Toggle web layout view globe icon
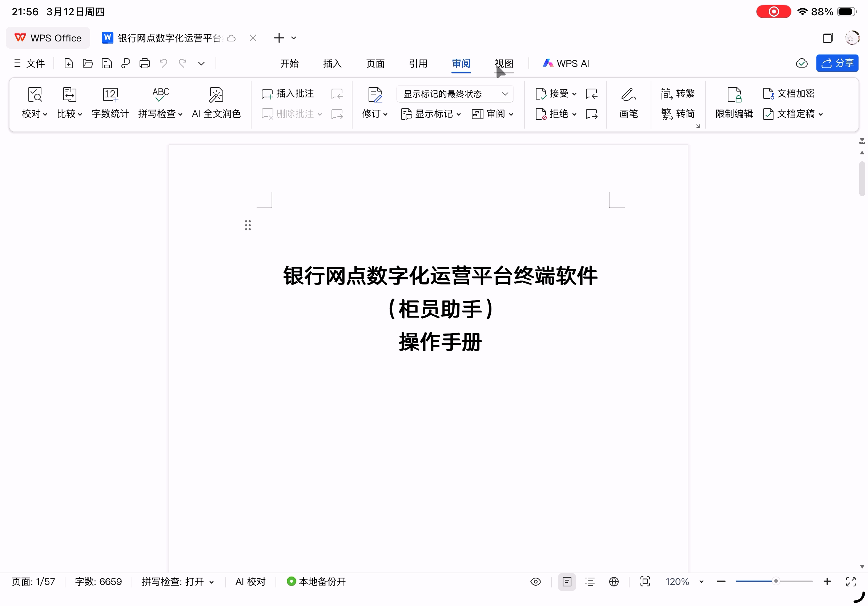The width and height of the screenshot is (868, 606). (x=614, y=581)
